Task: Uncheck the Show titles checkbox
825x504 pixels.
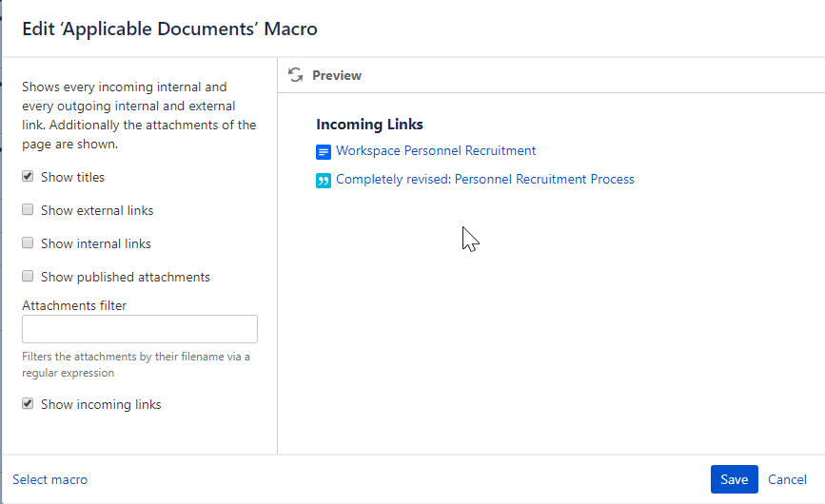Action: point(29,177)
